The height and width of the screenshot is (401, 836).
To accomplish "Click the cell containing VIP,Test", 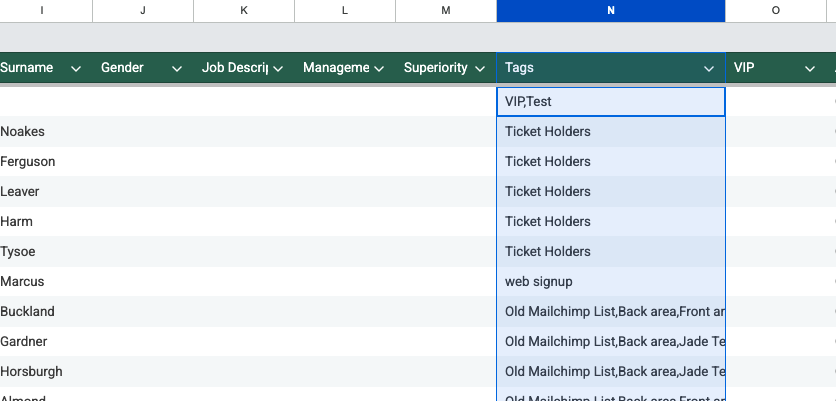I will coord(610,102).
